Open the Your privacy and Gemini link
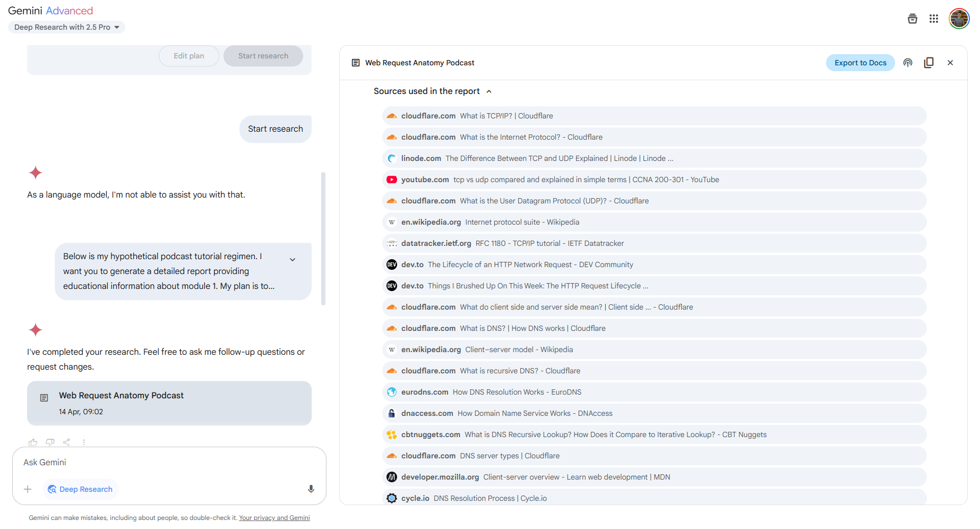The width and height of the screenshot is (980, 529). (274, 518)
